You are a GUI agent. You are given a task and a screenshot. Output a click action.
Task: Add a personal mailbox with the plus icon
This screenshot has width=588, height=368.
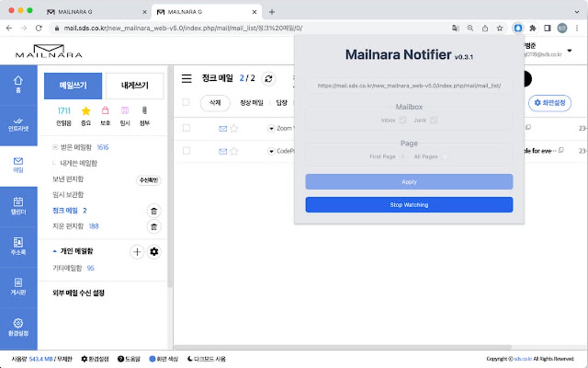(138, 251)
